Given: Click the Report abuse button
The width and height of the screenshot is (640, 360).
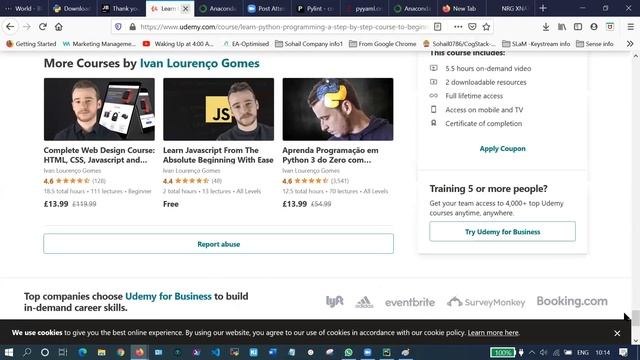Looking at the screenshot, I should point(219,244).
